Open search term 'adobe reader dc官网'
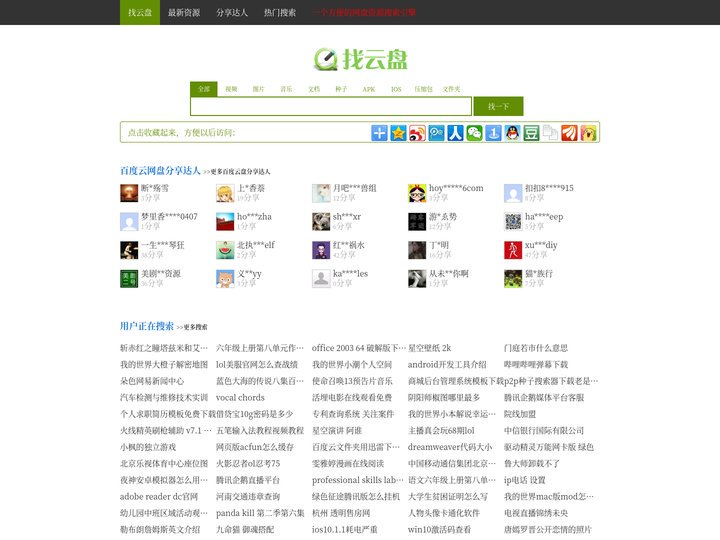 click(x=159, y=497)
